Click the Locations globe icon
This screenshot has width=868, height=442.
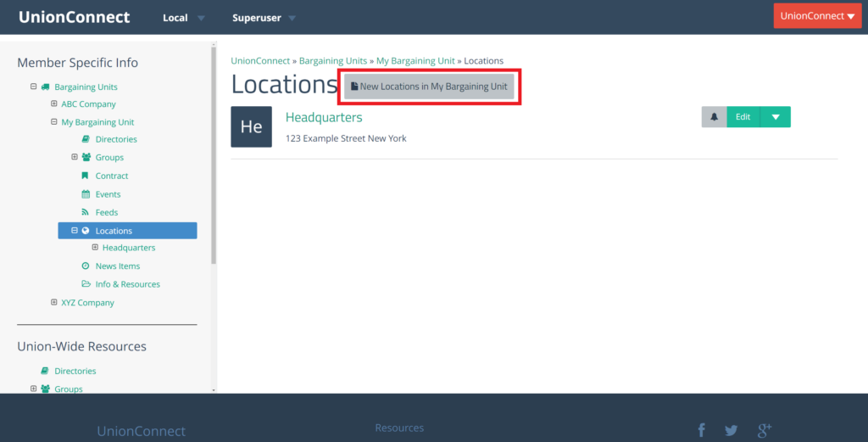86,231
